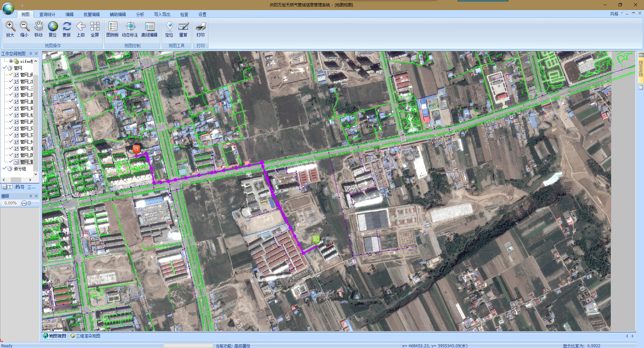This screenshot has height=348, width=644.
Task: Toggle the orange checkmark on first 管网 sublayer
Action: click(11, 74)
